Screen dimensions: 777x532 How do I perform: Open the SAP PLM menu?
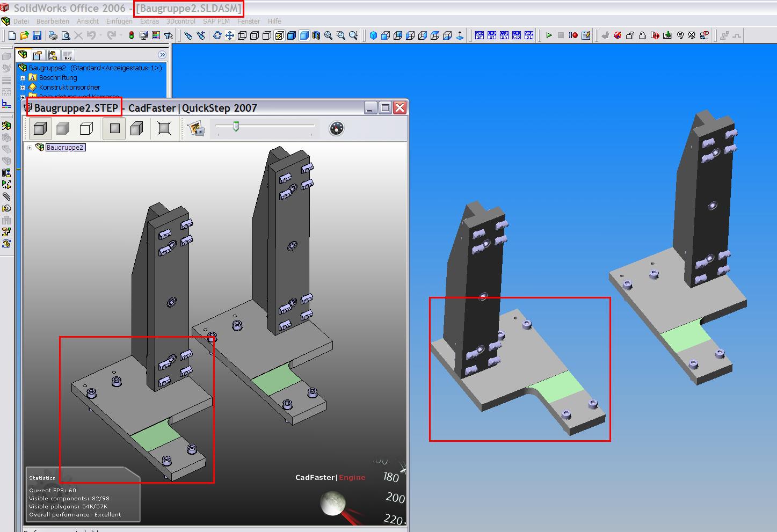[216, 21]
